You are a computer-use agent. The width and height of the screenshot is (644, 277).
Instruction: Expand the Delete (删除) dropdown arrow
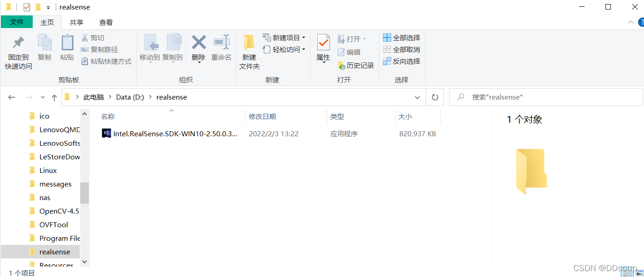pos(199,62)
